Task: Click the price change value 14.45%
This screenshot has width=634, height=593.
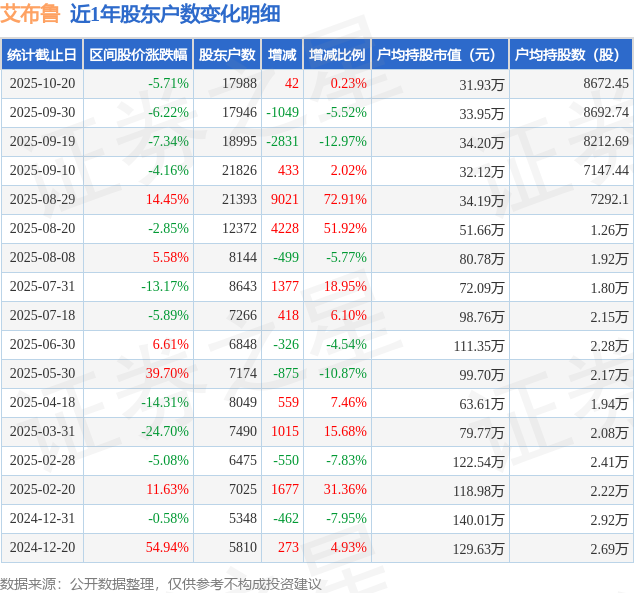Action: pyautogui.click(x=167, y=199)
